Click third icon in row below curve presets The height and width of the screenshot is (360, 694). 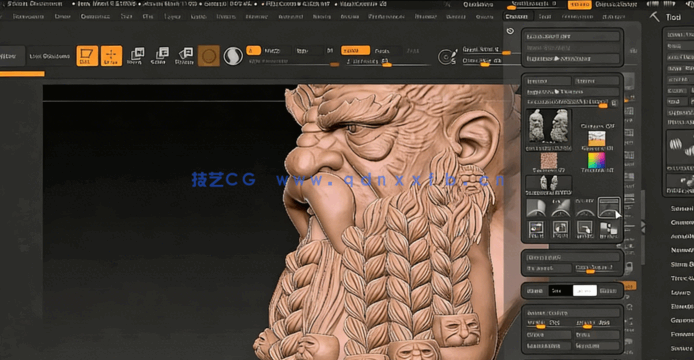pos(584,229)
